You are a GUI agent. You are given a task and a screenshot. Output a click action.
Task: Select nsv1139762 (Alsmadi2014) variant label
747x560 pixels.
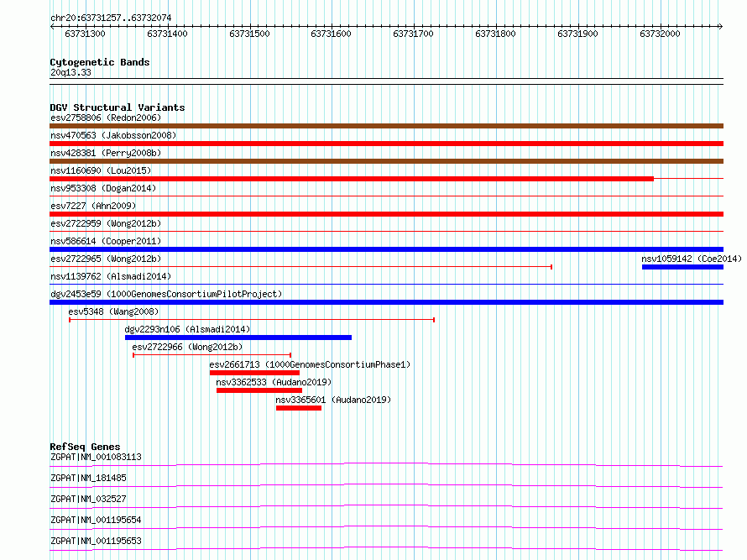pos(111,276)
